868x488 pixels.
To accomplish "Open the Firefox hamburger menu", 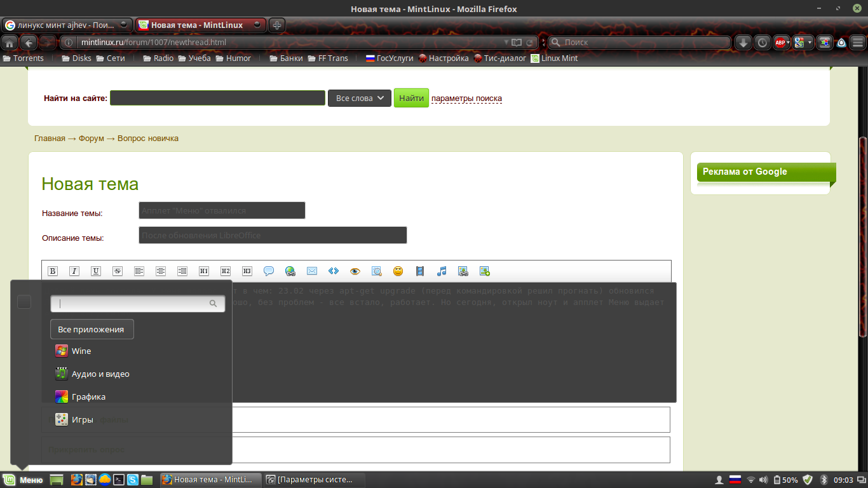I will coord(858,43).
